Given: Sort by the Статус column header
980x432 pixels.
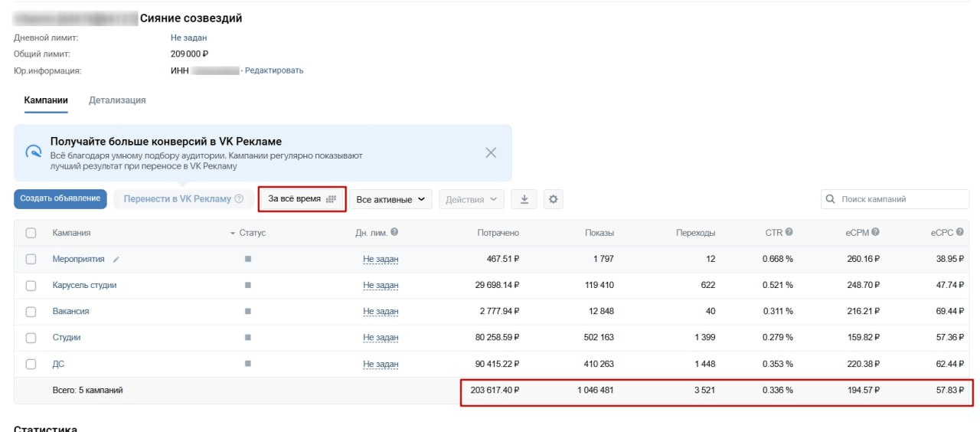Looking at the screenshot, I should (251, 233).
